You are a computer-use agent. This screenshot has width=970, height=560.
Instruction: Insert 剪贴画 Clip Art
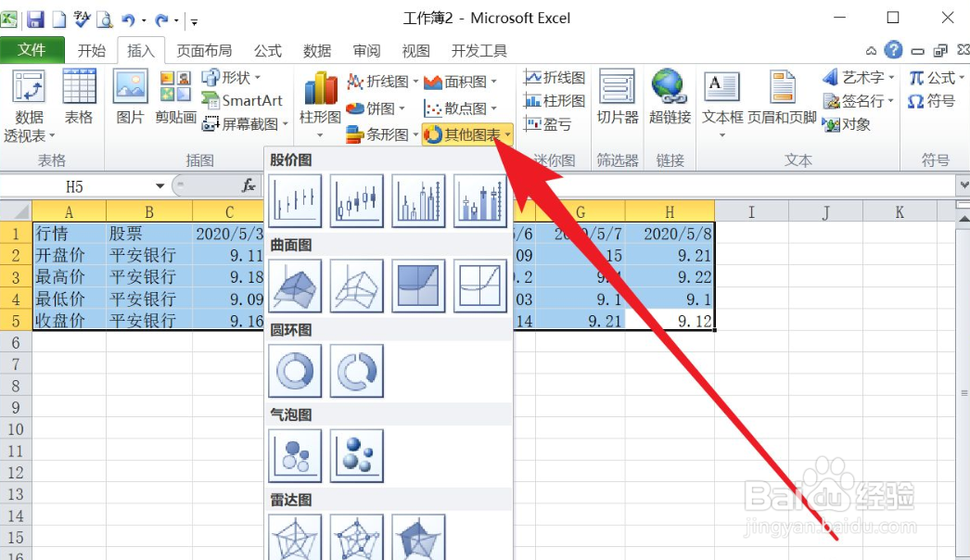175,96
